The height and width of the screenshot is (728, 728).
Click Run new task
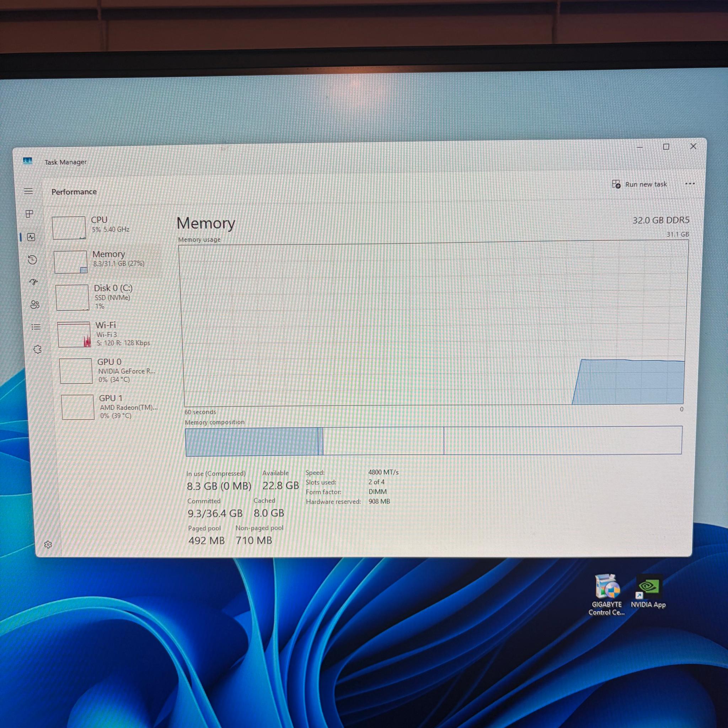coord(639,184)
